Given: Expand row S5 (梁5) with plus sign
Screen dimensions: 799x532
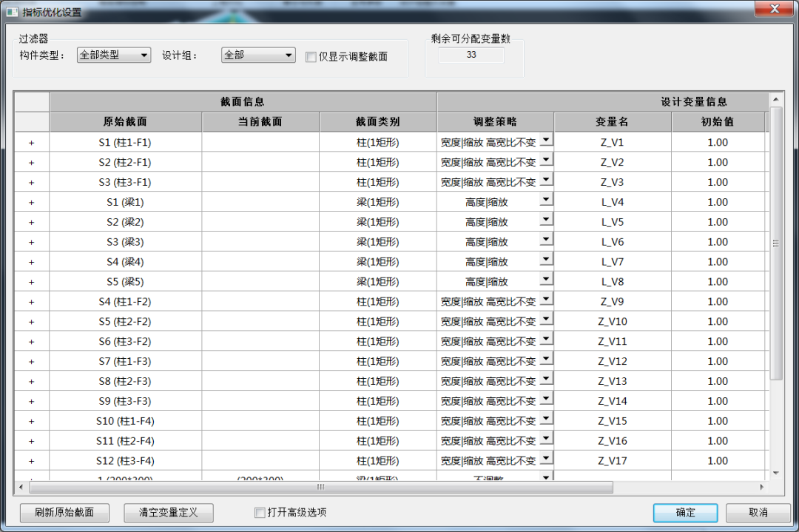Looking at the screenshot, I should (31, 281).
